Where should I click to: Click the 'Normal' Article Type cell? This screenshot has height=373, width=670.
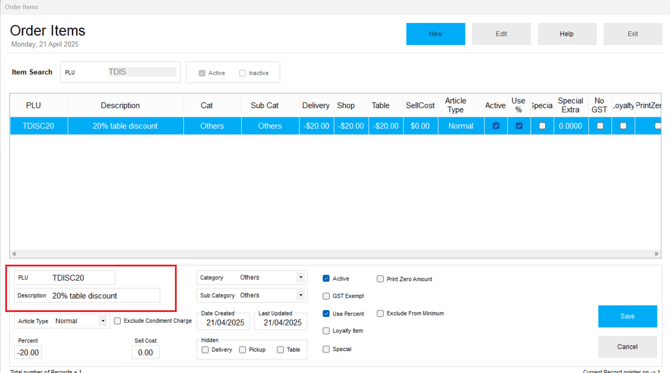click(x=461, y=126)
